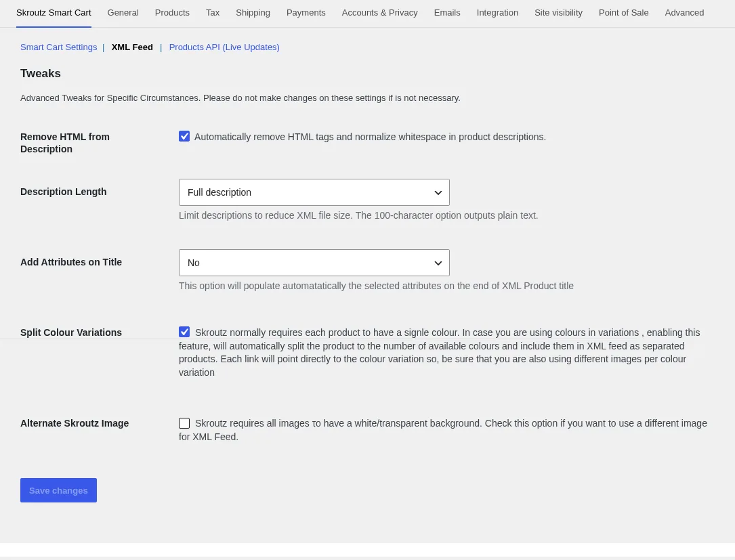Go to Site visibility tab
The image size is (735, 560).
click(558, 13)
